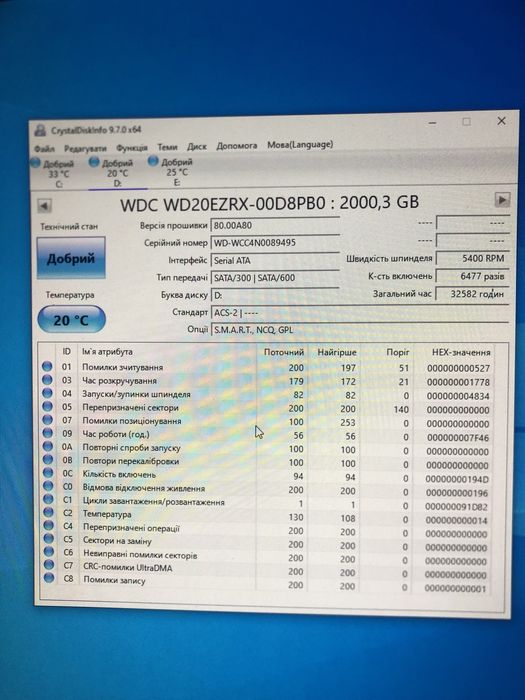Open the Теми menu
The image size is (525, 700).
click(x=167, y=147)
